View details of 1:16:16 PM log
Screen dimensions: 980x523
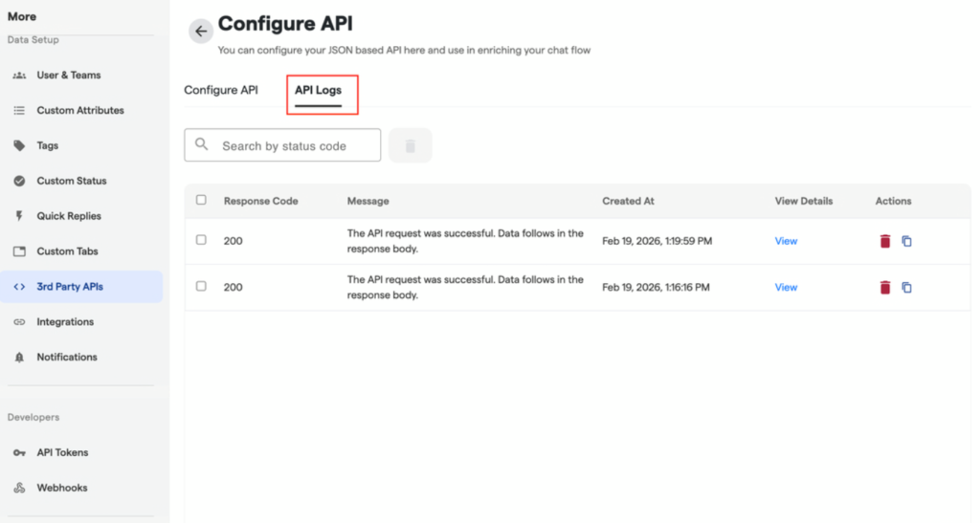[x=787, y=287]
